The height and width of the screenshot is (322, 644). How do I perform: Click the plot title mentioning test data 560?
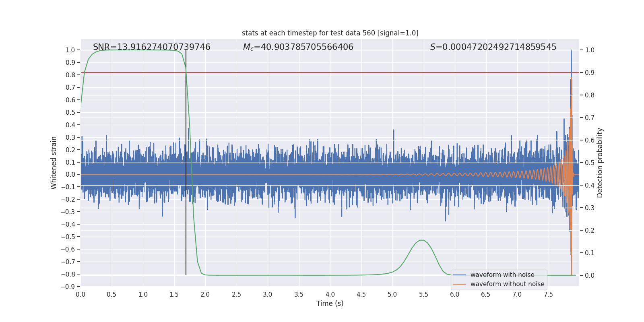(x=330, y=33)
